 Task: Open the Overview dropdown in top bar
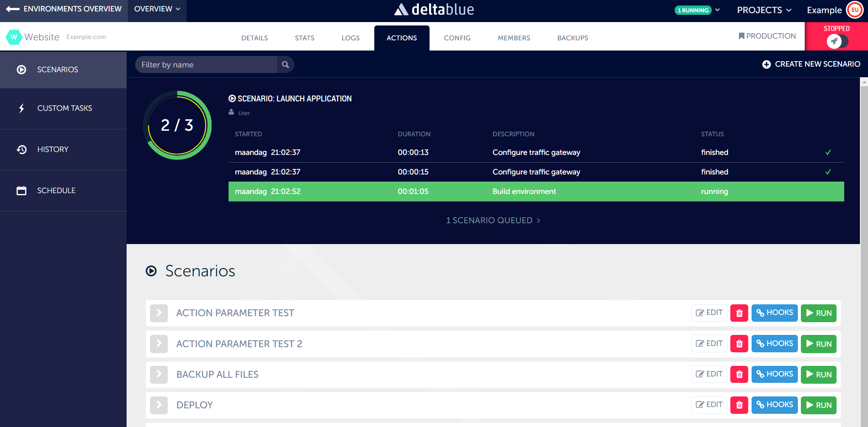(x=157, y=9)
